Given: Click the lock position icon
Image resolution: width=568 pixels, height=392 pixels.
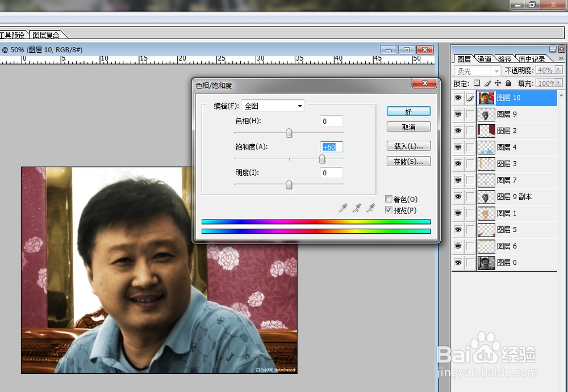Looking at the screenshot, I should click(498, 83).
